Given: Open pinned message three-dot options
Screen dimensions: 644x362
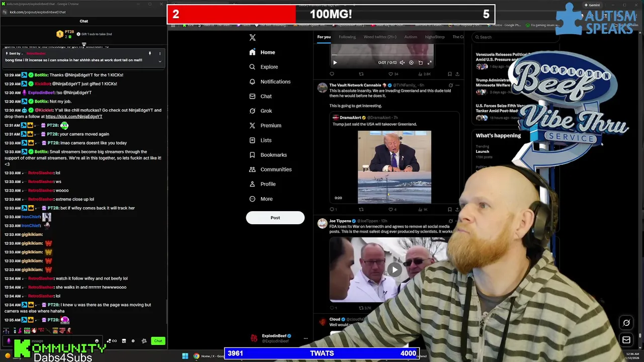Looking at the screenshot, I should point(160,53).
